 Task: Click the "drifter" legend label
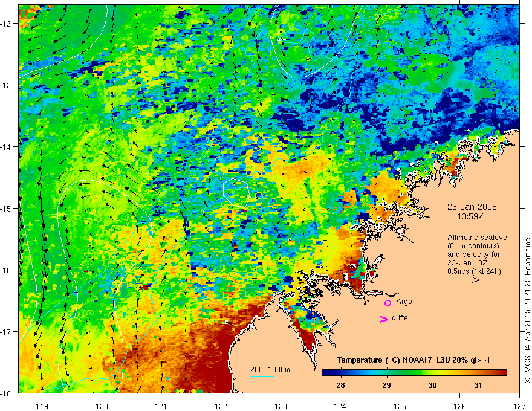tap(401, 318)
